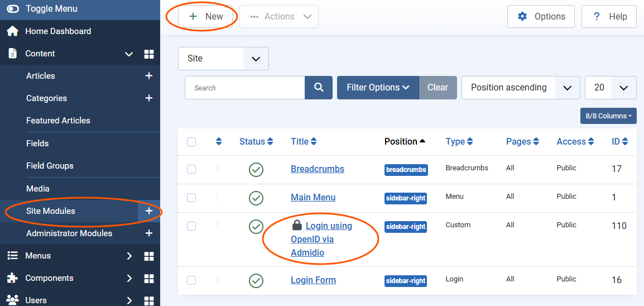
Task: Click the Content dashboard grid icon
Action: coord(149,54)
